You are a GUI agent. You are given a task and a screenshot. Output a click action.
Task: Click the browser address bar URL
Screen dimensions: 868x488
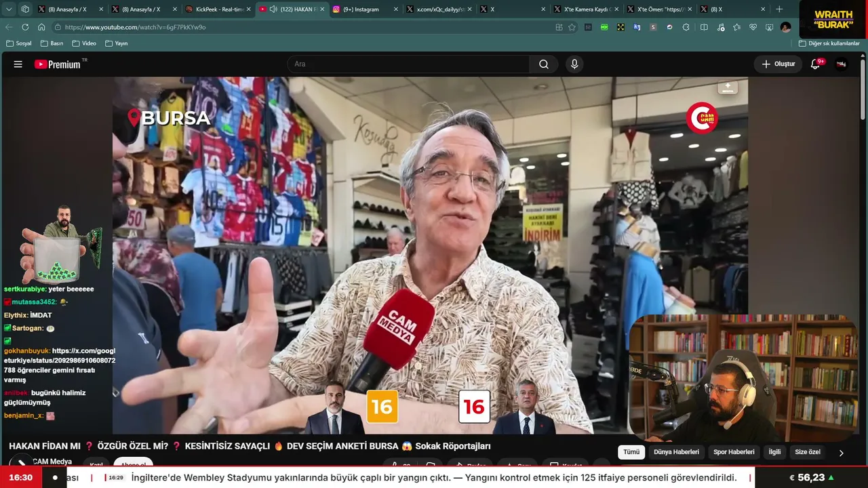136,27
